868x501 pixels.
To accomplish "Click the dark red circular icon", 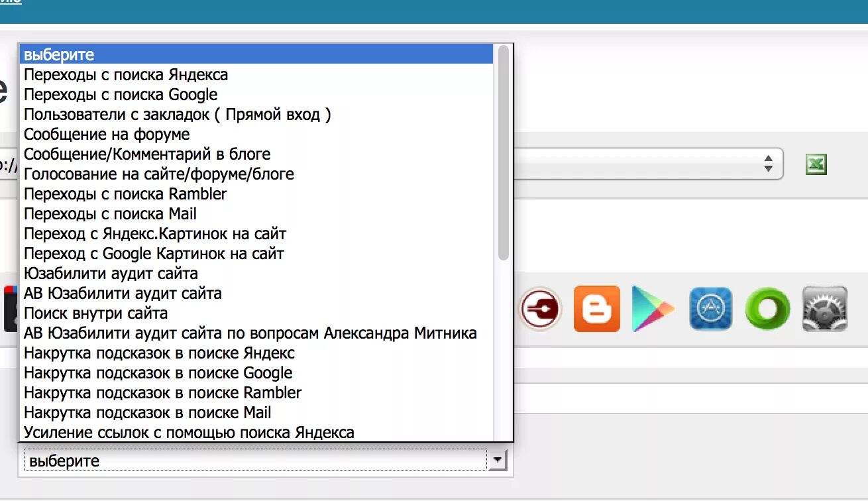I will 540,309.
